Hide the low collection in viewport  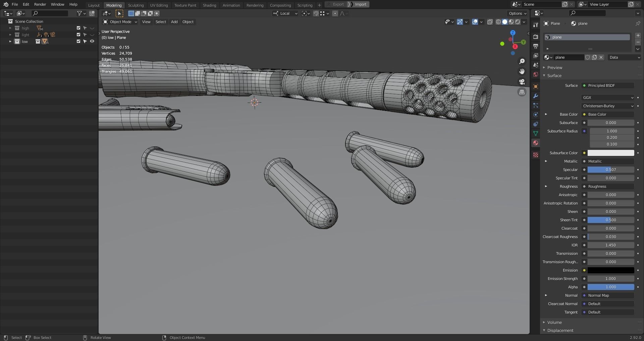click(x=92, y=42)
